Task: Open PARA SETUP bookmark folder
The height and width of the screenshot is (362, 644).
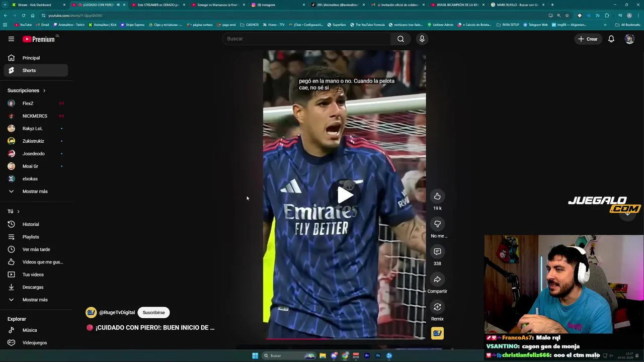Action: click(x=508, y=25)
